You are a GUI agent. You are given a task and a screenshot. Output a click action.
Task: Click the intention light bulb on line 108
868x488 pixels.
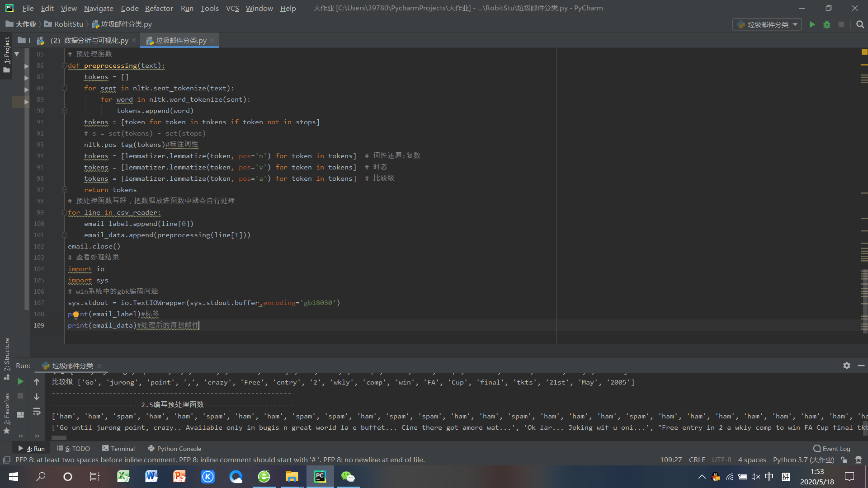click(76, 314)
